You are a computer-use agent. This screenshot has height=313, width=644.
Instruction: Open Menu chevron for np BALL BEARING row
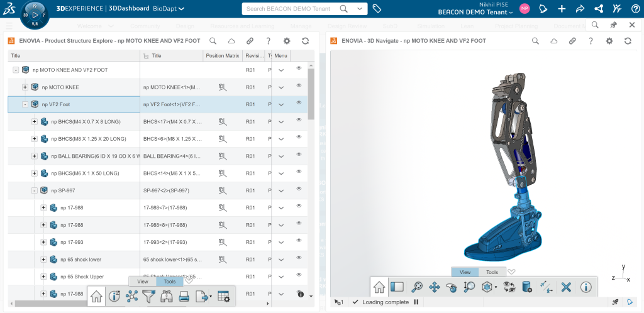[x=281, y=156]
